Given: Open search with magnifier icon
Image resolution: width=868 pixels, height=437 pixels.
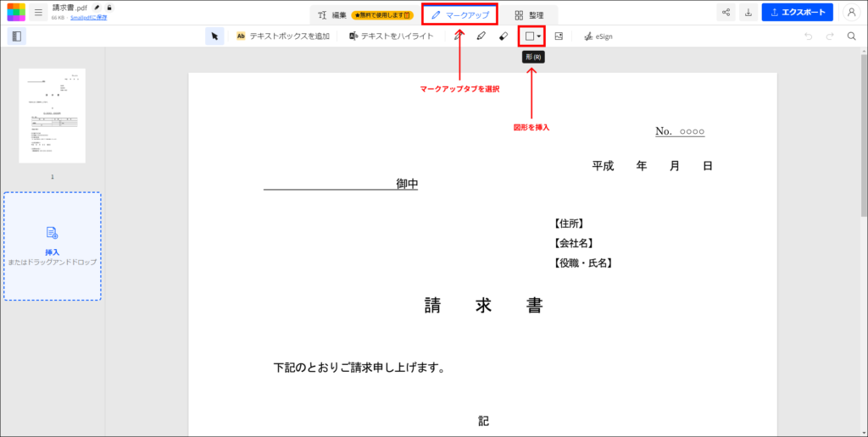Looking at the screenshot, I should (852, 36).
